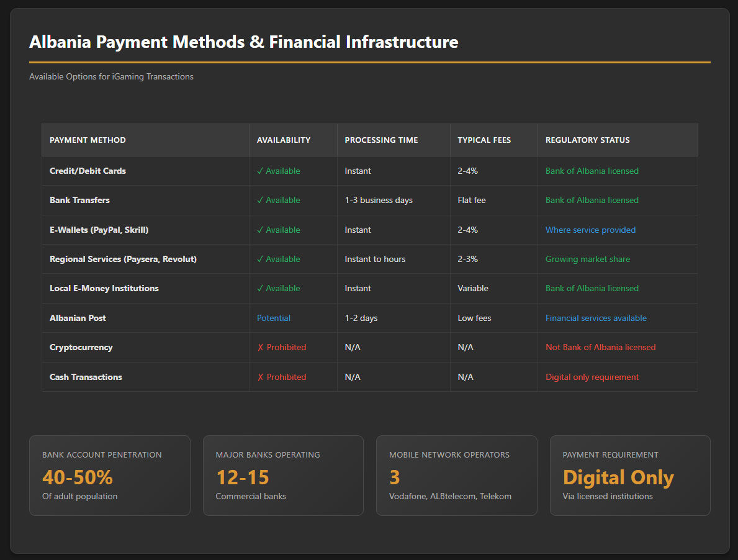Image resolution: width=738 pixels, height=560 pixels.
Task: Click the Regulatory Status column header
Action: pyautogui.click(x=587, y=140)
